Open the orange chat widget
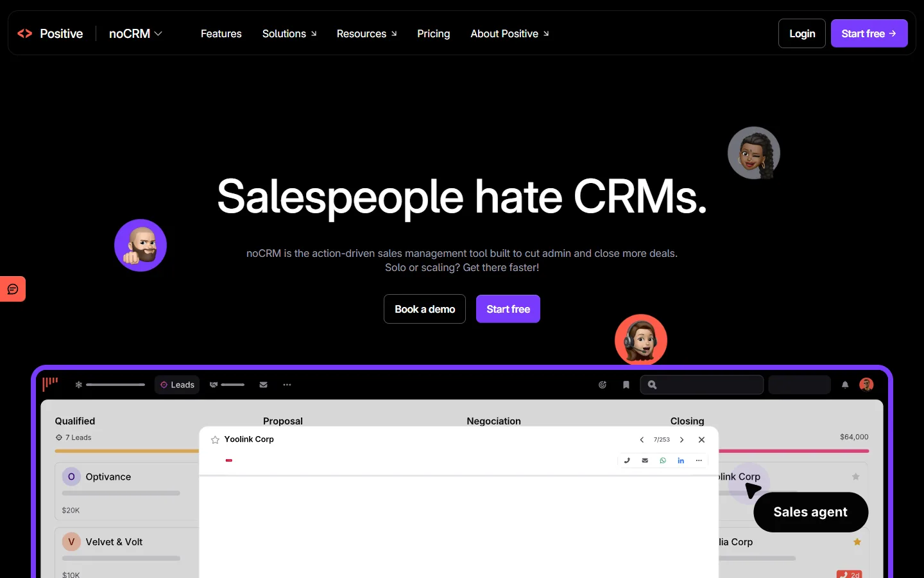This screenshot has width=924, height=578. pyautogui.click(x=13, y=289)
